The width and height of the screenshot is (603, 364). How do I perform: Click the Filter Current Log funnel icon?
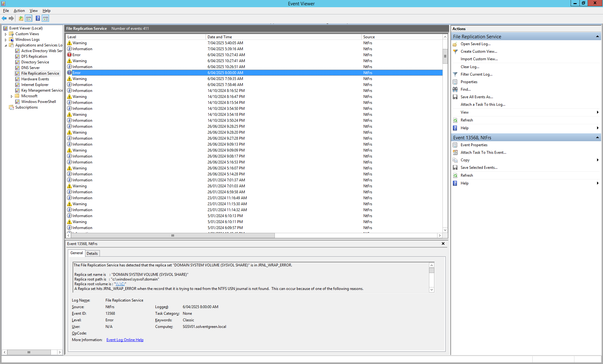click(x=455, y=74)
